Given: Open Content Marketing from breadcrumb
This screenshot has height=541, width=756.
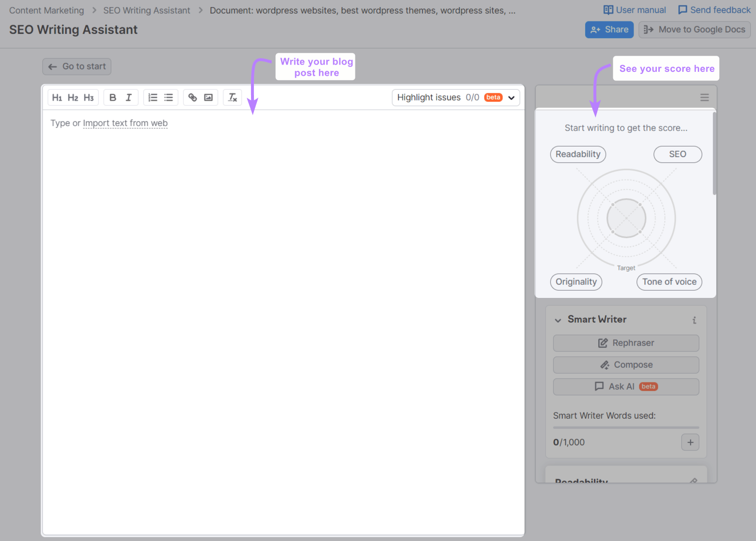Looking at the screenshot, I should pos(46,10).
